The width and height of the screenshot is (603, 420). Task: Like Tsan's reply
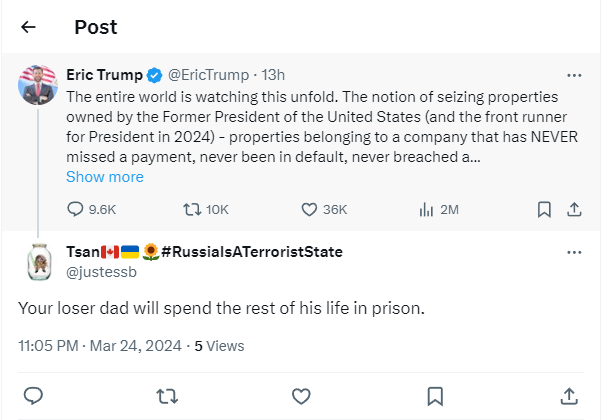(x=301, y=394)
